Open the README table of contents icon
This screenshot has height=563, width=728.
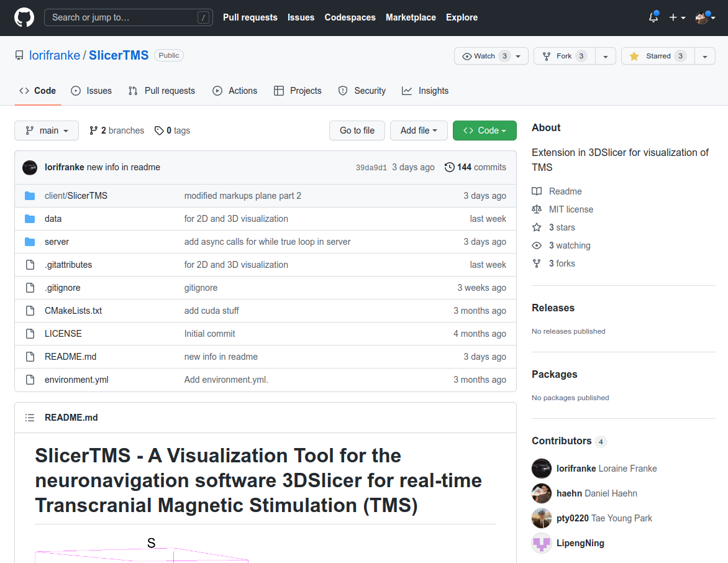pyautogui.click(x=30, y=418)
